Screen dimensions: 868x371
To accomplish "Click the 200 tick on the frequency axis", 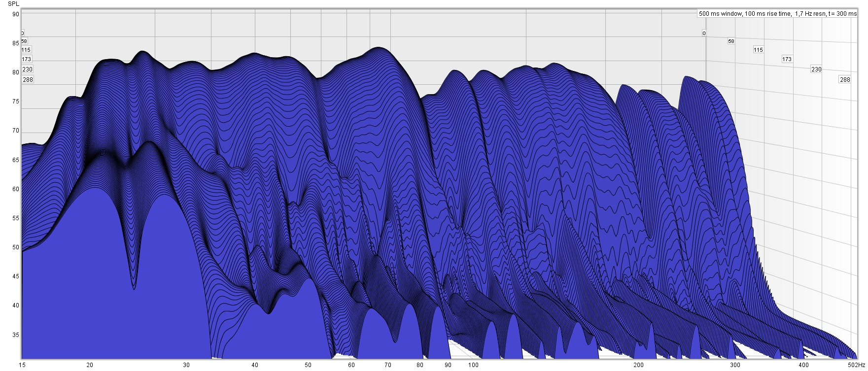I will click(x=638, y=365).
